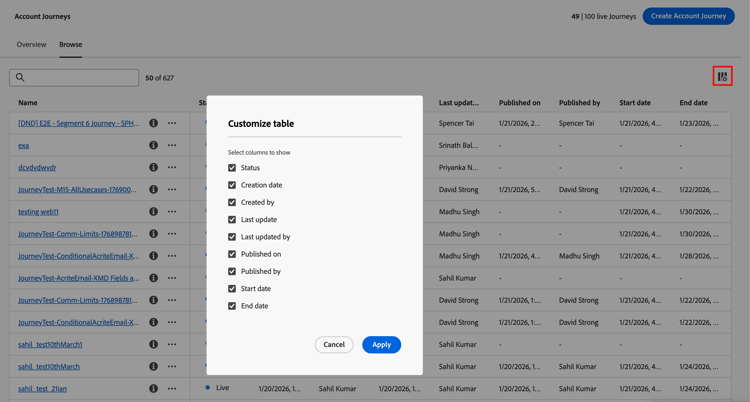The width and height of the screenshot is (750, 402).
Task: Open info icon for JourneyTest-M15-AllUsecases row
Action: [x=154, y=190]
